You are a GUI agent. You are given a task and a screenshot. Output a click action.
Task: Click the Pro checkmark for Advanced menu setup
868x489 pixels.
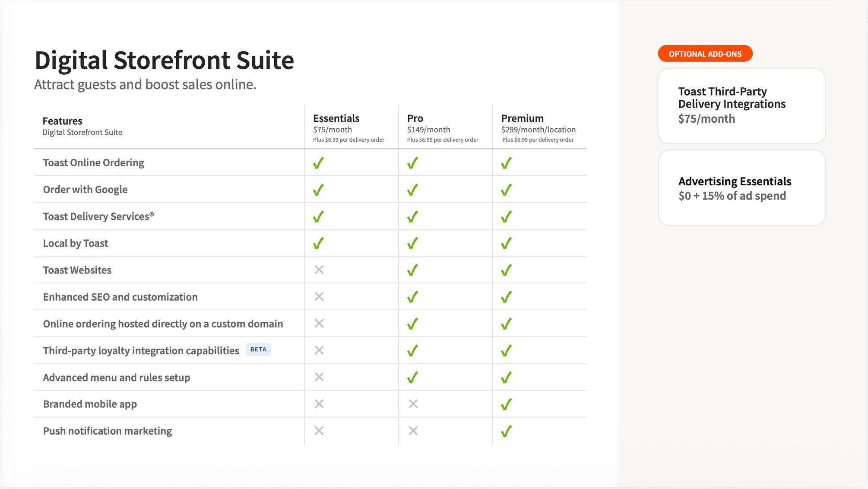tap(412, 377)
